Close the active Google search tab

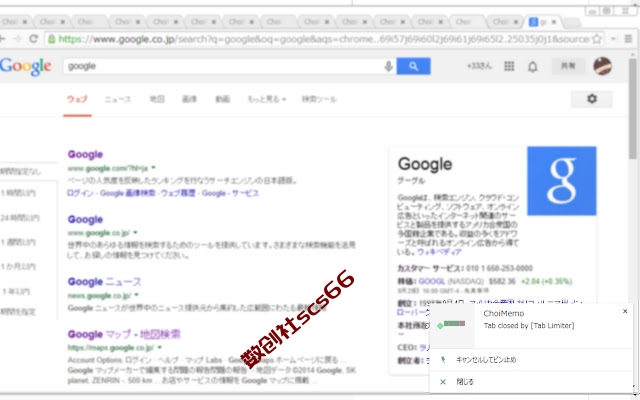[x=553, y=22]
